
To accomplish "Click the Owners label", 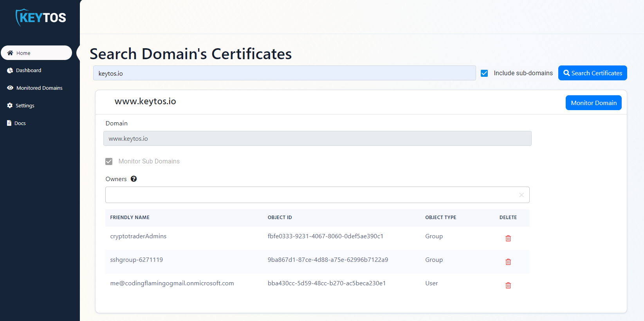I will [116, 179].
